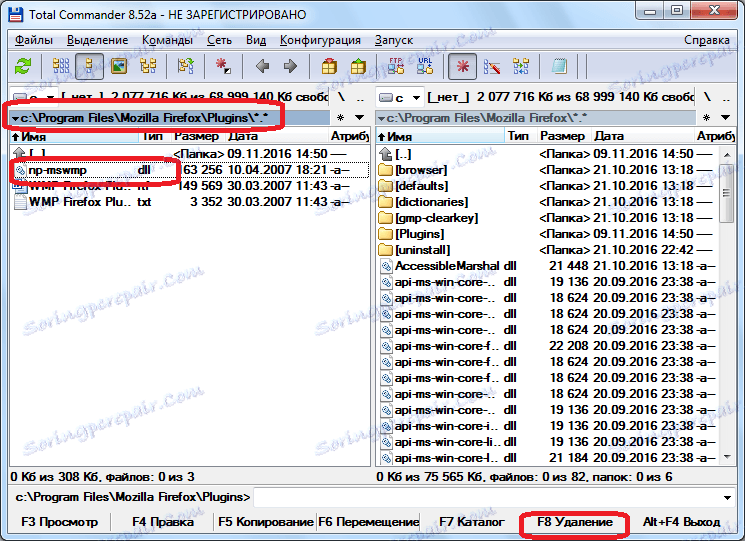
Task: Open the Файлы menu
Action: [x=33, y=40]
